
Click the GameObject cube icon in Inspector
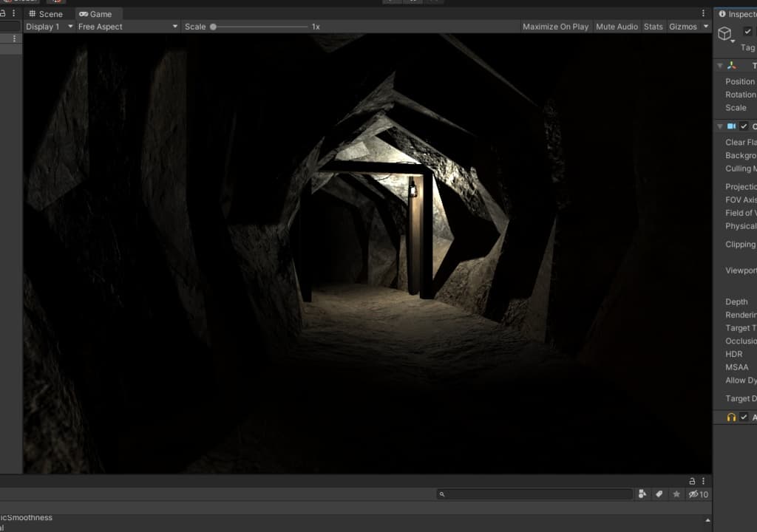point(724,33)
